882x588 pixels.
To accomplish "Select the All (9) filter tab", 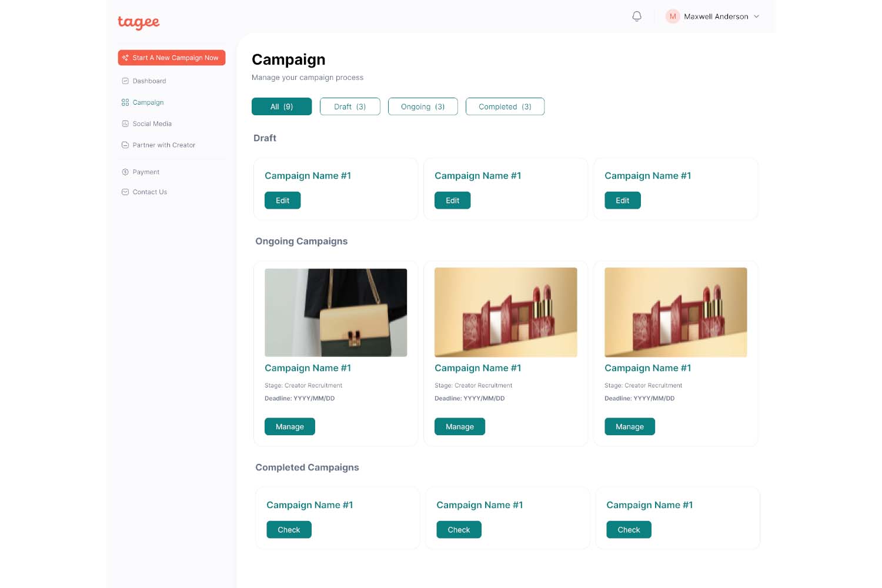I will (282, 106).
